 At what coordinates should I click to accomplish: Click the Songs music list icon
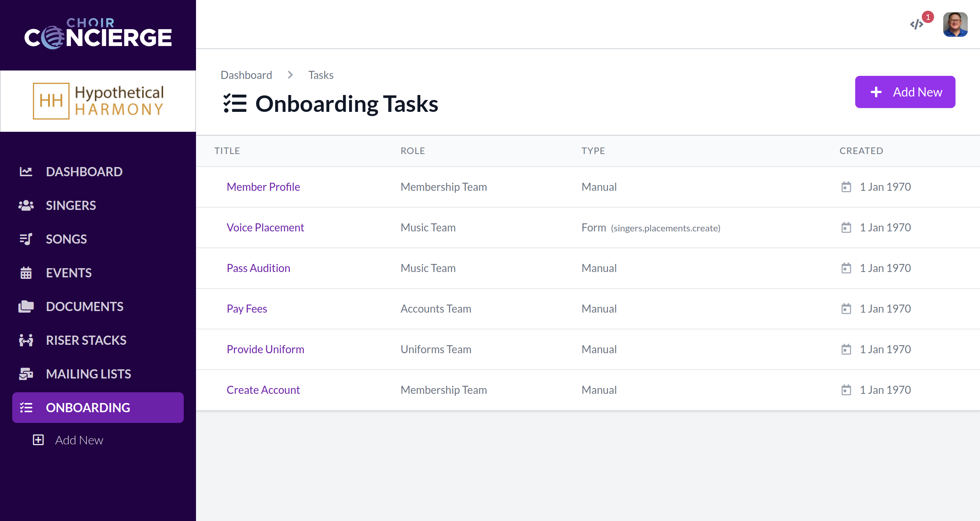point(26,239)
